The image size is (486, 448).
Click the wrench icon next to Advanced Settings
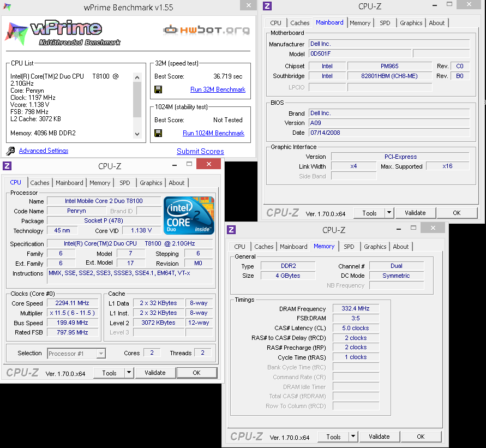click(10, 151)
